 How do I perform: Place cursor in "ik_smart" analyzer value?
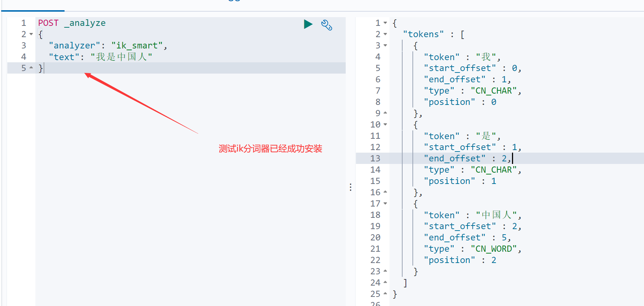point(137,46)
